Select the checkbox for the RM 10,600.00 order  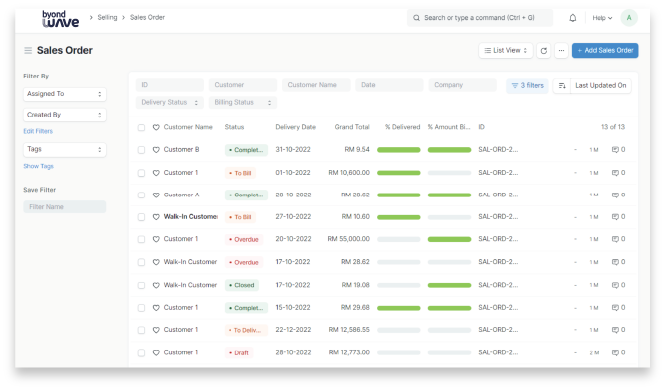point(141,173)
